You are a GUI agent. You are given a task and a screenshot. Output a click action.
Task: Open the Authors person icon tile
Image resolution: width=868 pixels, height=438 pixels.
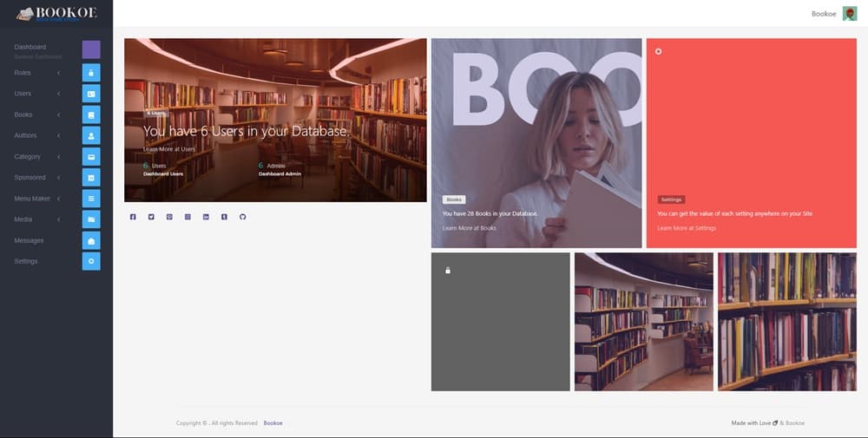click(x=91, y=135)
